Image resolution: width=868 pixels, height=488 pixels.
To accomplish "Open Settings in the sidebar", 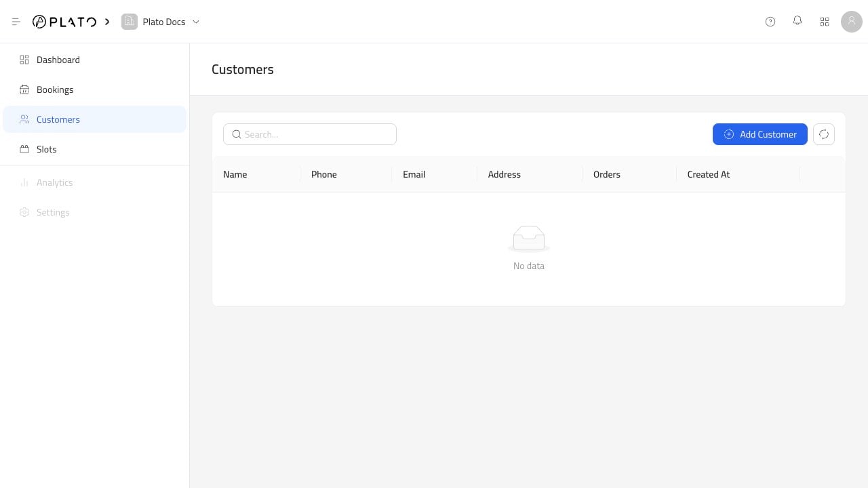I will pos(95,212).
